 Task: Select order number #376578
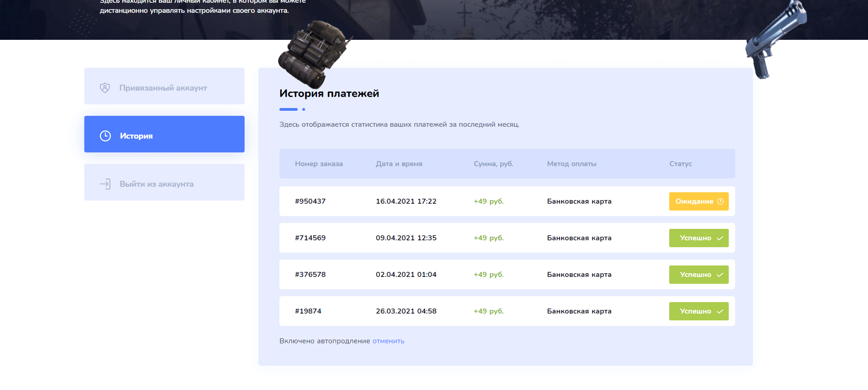click(x=310, y=275)
